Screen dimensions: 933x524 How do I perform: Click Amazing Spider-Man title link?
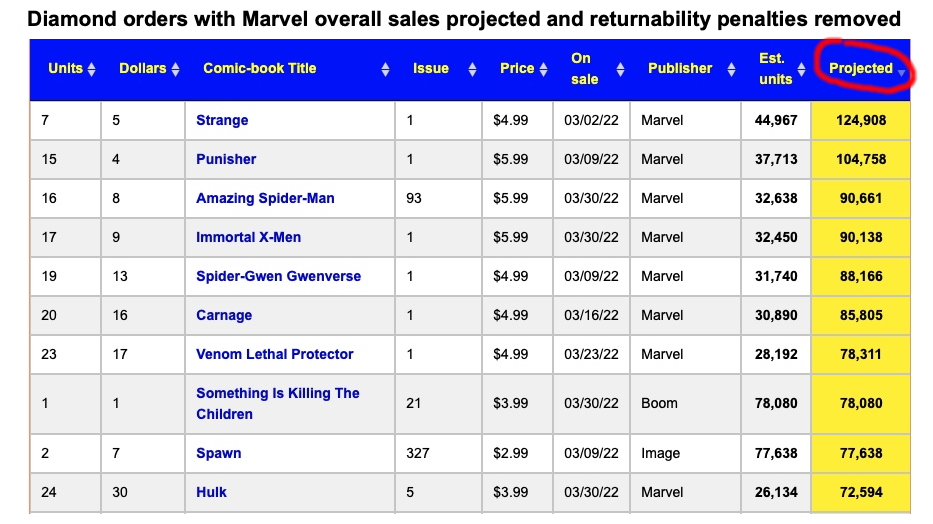tap(265, 198)
